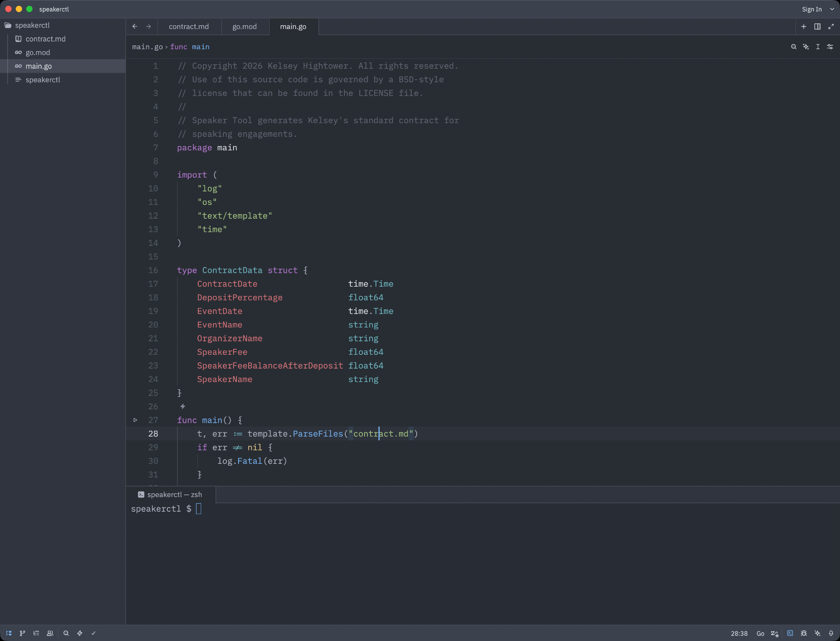Click the split pane icon
Screen dimensions: 840x641
(817, 26)
